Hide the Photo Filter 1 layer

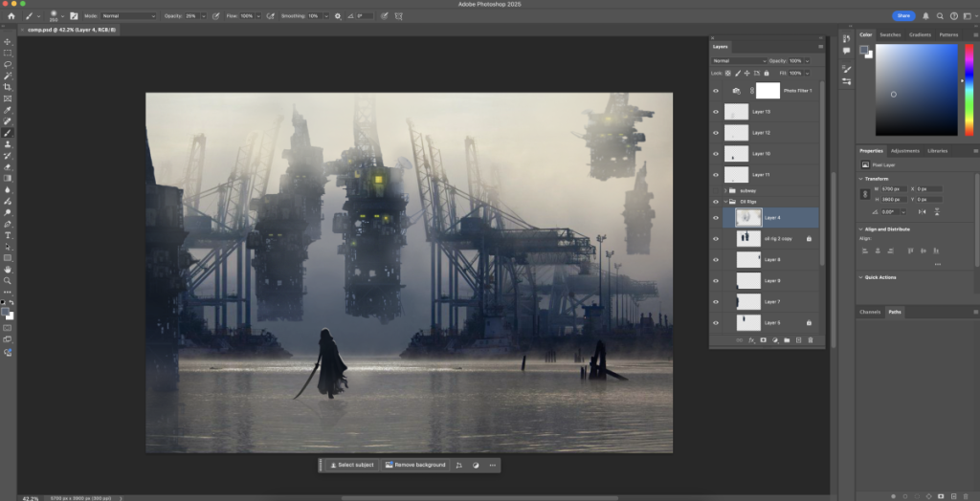click(x=716, y=91)
